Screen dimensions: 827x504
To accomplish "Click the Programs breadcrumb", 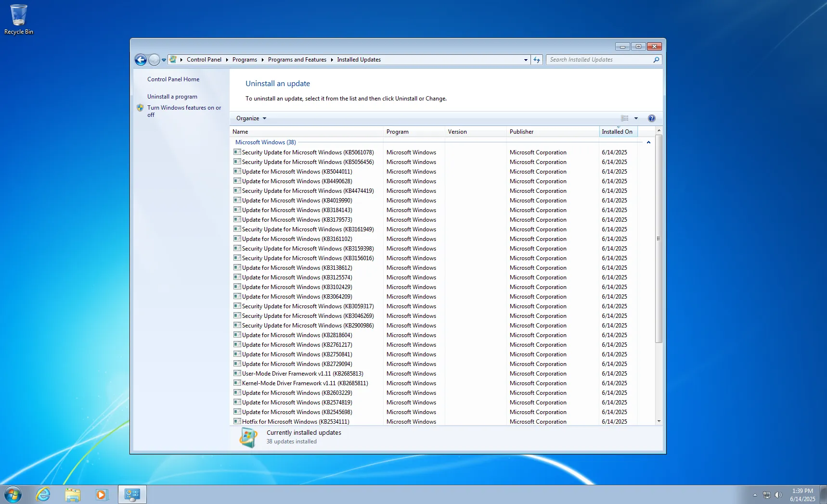I will pos(245,60).
